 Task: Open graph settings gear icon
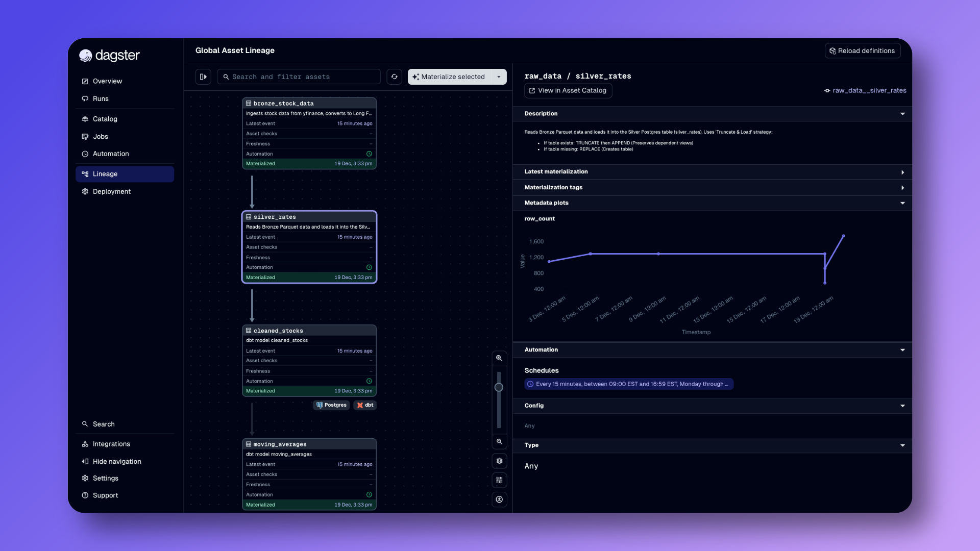click(499, 461)
